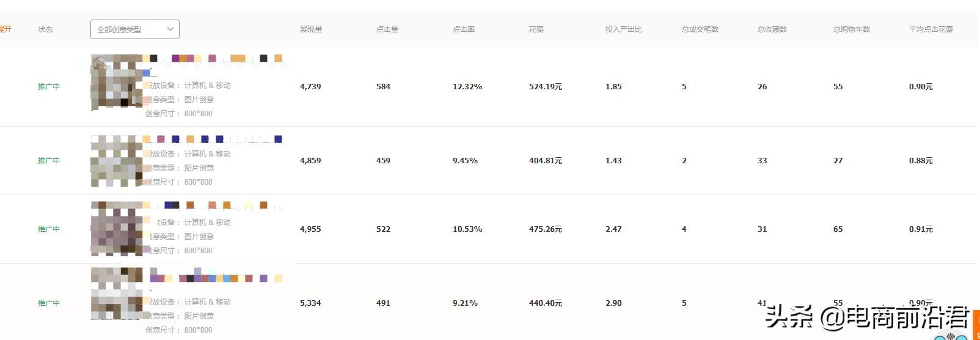Viewport: 980px width, 340px height.
Task: Click the 总成交笔数 column header
Action: tap(700, 29)
